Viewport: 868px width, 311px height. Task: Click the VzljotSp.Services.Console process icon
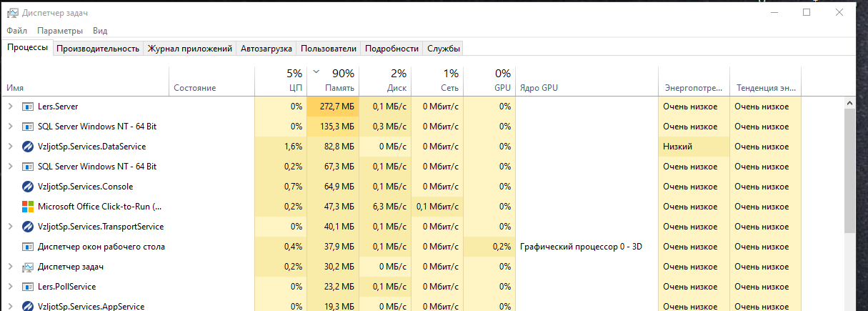pyautogui.click(x=28, y=187)
